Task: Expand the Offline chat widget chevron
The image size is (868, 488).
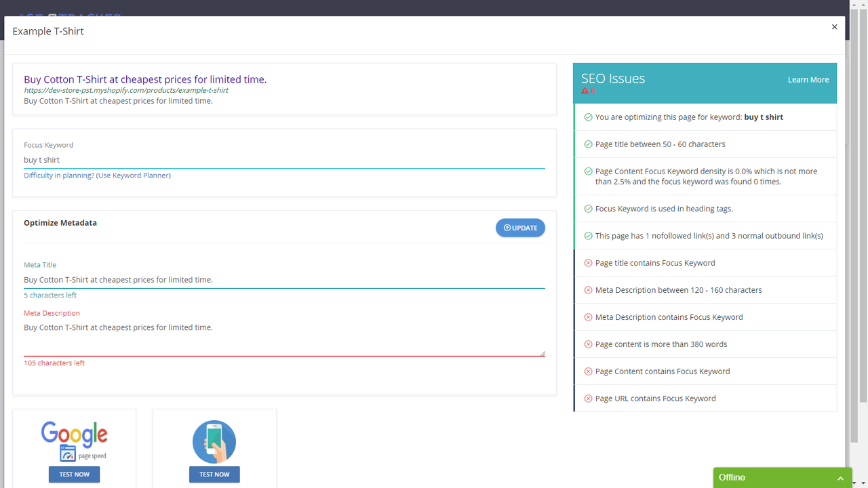Action: coord(840,477)
